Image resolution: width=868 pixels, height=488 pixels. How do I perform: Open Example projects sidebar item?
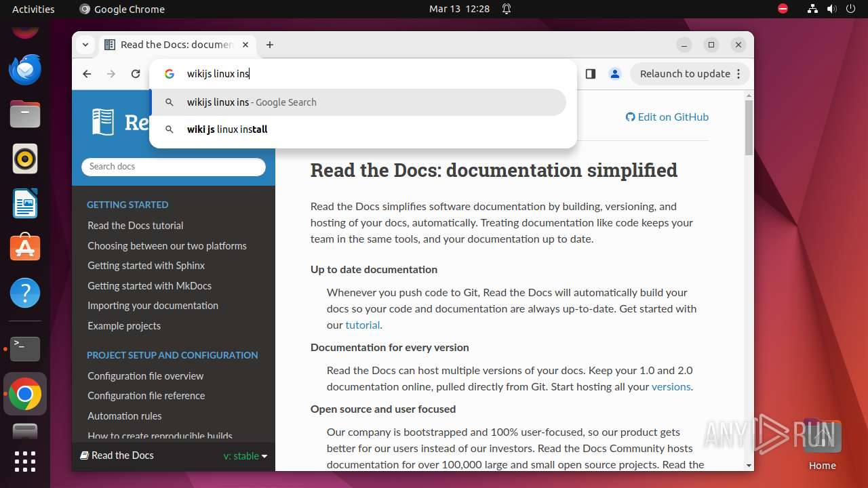124,326
